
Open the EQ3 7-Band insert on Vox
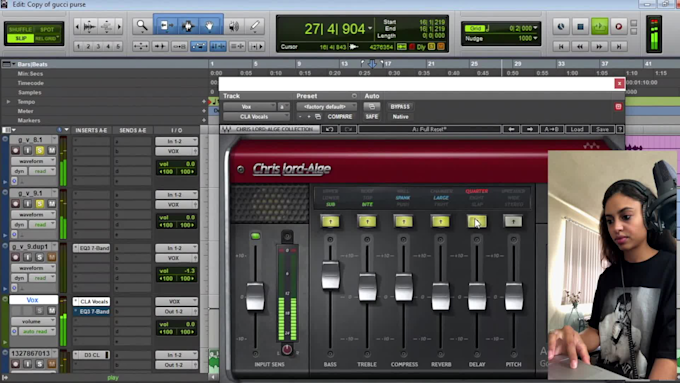point(92,311)
